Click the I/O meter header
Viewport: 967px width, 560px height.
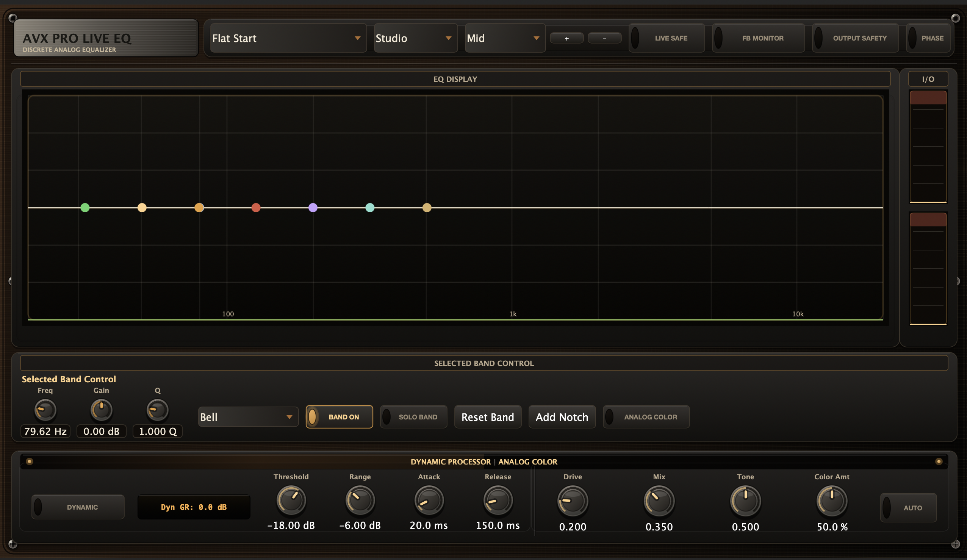point(928,79)
